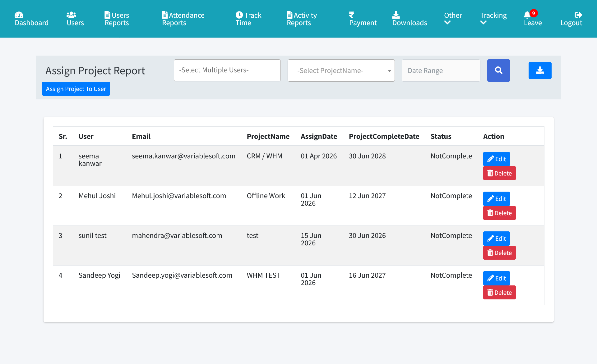Screen dimensions: 597x364
Task: Open the Dashboard gauge icon
Action: [x=19, y=15]
